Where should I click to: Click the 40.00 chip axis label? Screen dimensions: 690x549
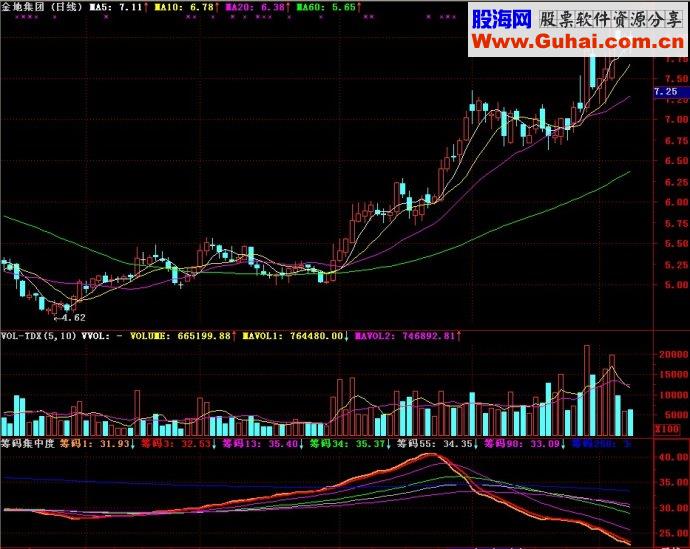coord(674,457)
